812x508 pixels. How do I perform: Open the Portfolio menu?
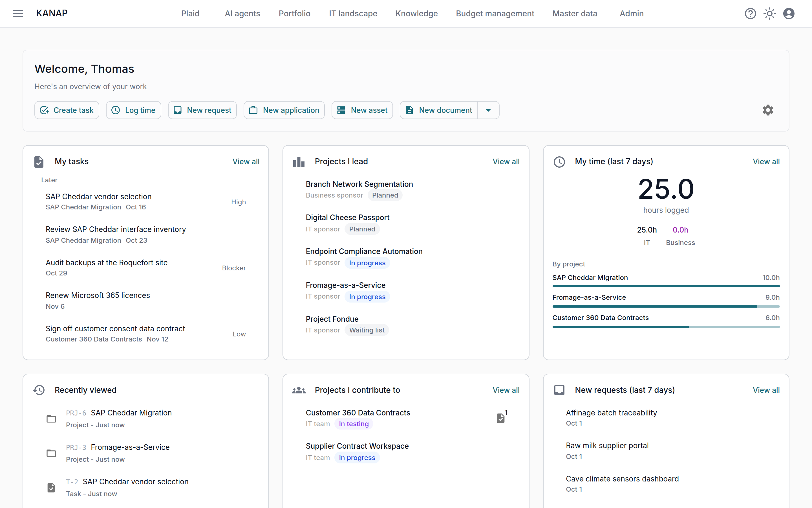pyautogui.click(x=294, y=14)
